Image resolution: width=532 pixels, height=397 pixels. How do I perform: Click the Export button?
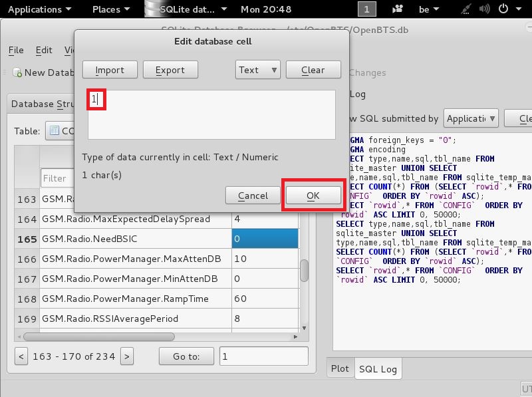click(x=170, y=70)
